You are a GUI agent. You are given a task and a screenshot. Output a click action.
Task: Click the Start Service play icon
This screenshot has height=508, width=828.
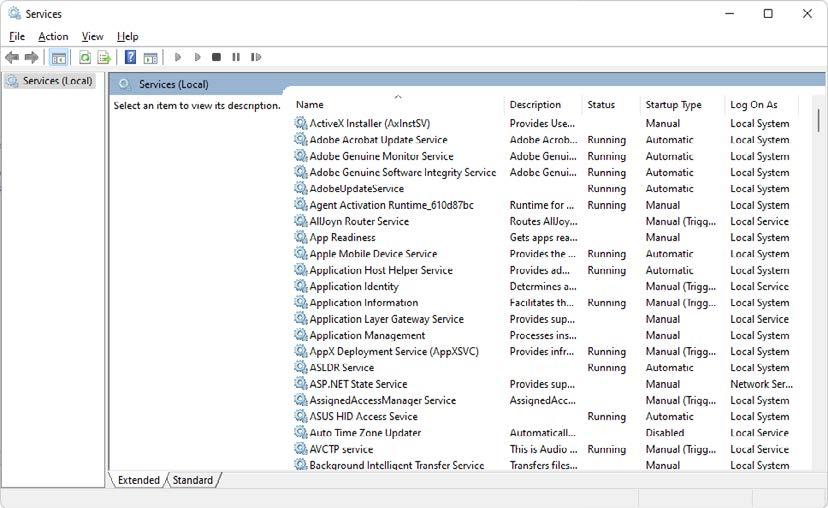pyautogui.click(x=178, y=57)
